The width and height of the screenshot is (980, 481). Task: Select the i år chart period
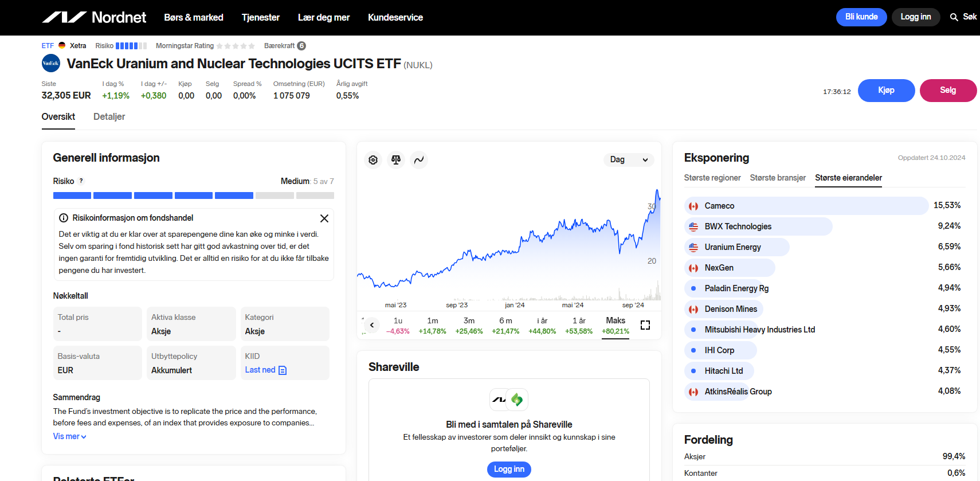542,326
